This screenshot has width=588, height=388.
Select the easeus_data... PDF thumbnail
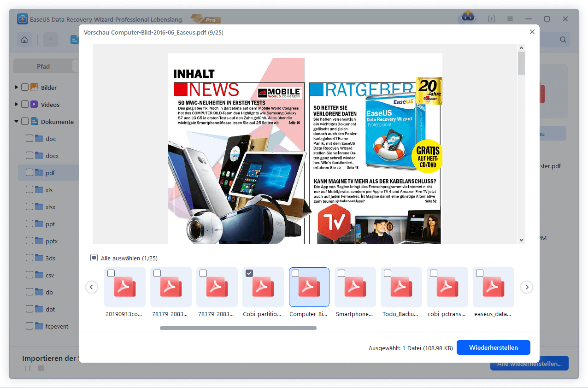[494, 287]
